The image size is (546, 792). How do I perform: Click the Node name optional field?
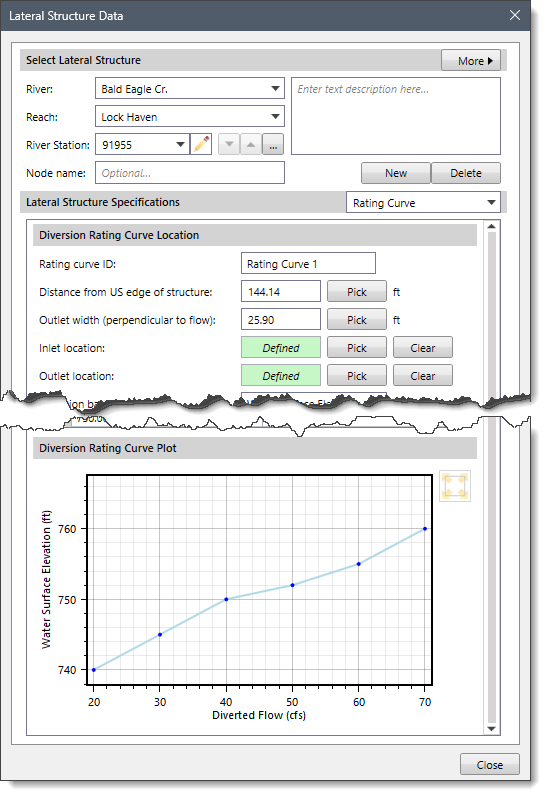190,173
